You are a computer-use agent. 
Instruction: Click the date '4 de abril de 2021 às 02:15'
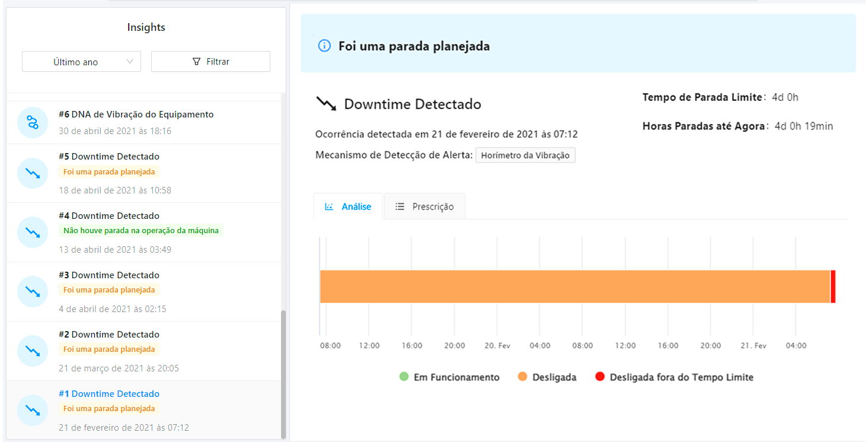[113, 309]
